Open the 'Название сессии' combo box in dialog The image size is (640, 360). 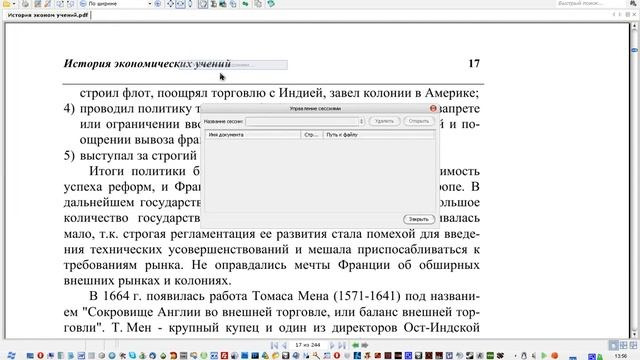pyautogui.click(x=305, y=121)
